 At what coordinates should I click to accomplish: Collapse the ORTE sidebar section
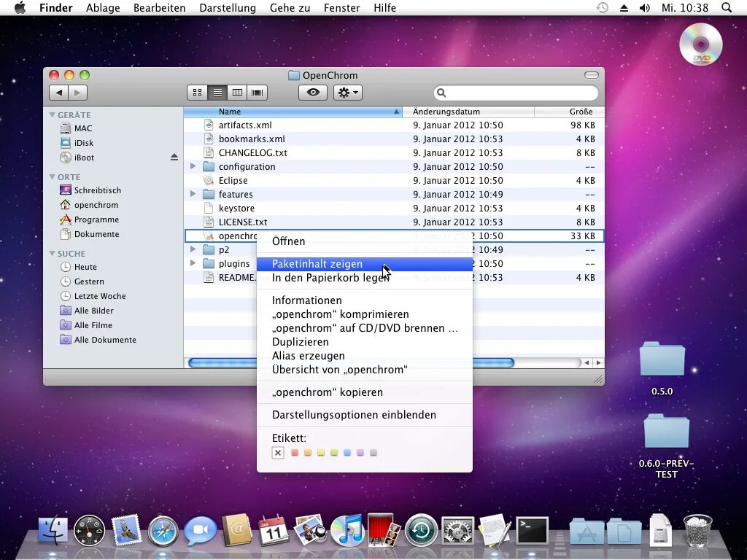(x=52, y=176)
